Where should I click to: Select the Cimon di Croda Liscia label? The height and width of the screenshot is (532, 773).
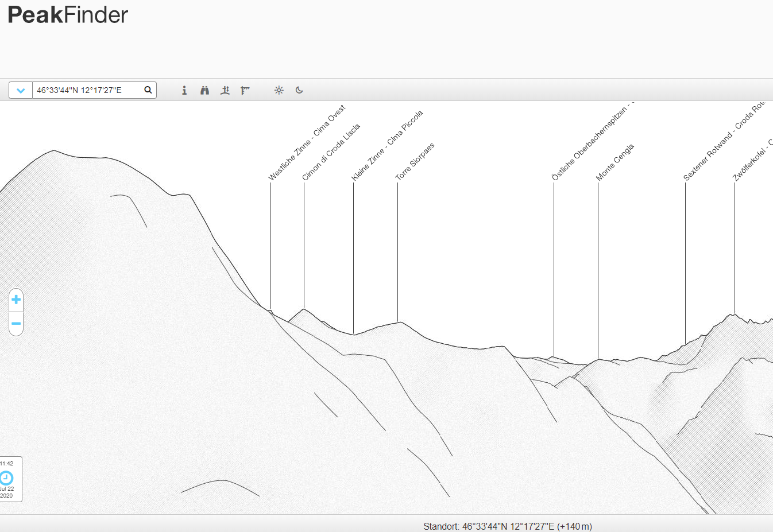(x=331, y=152)
